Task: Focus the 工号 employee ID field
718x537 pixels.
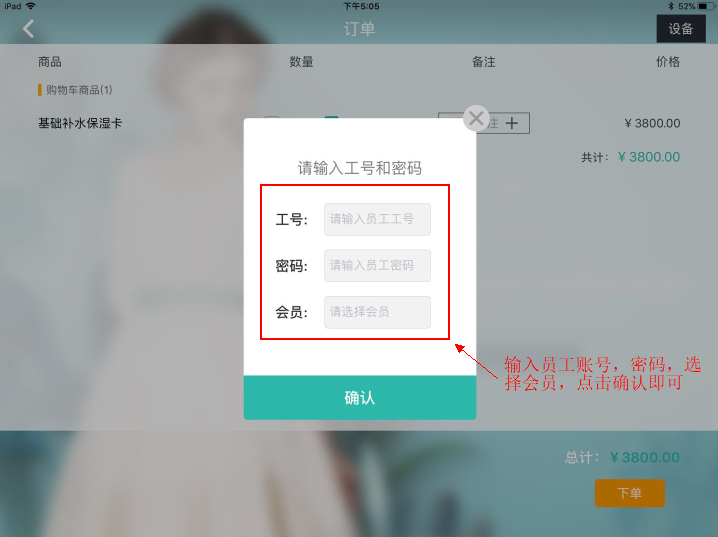Action: (x=377, y=219)
